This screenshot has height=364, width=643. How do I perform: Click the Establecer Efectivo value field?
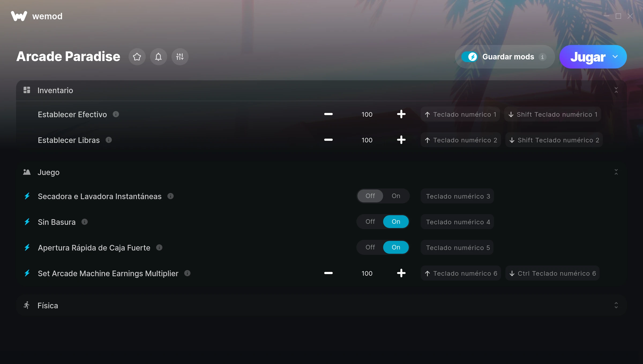pyautogui.click(x=367, y=115)
